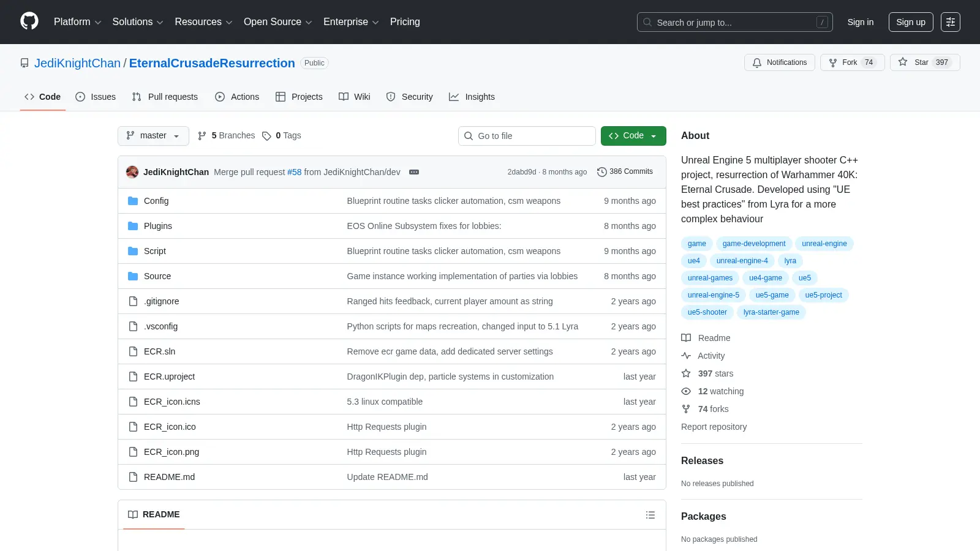Open the Pricing link
This screenshot has height=551, width=980.
405,22
